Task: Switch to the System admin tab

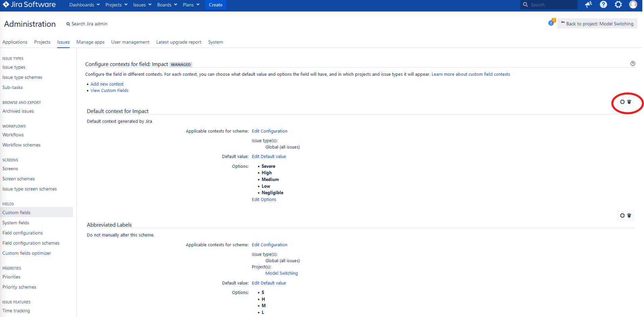Action: coord(215,42)
